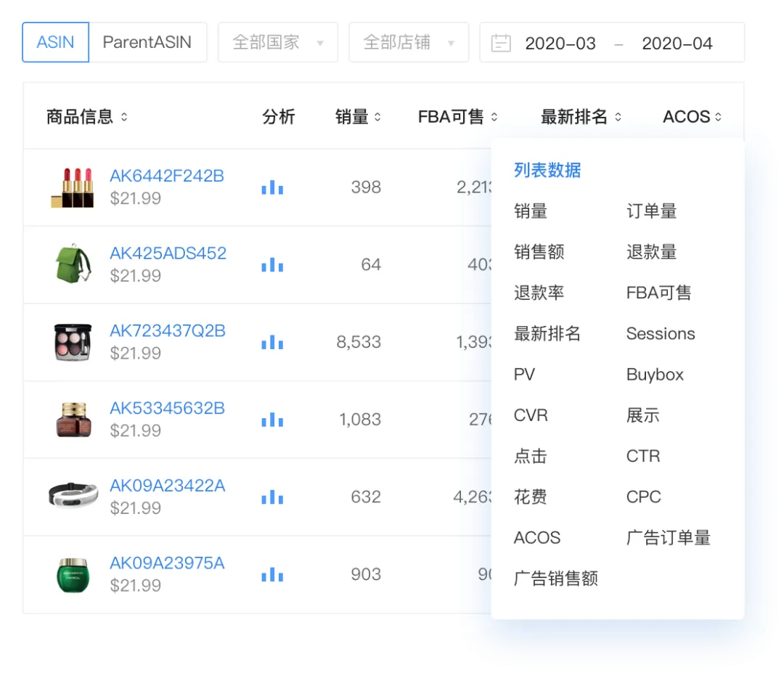This screenshot has width=784, height=673.
Task: Select 广告销售额 in the column list menu
Action: pos(556,579)
